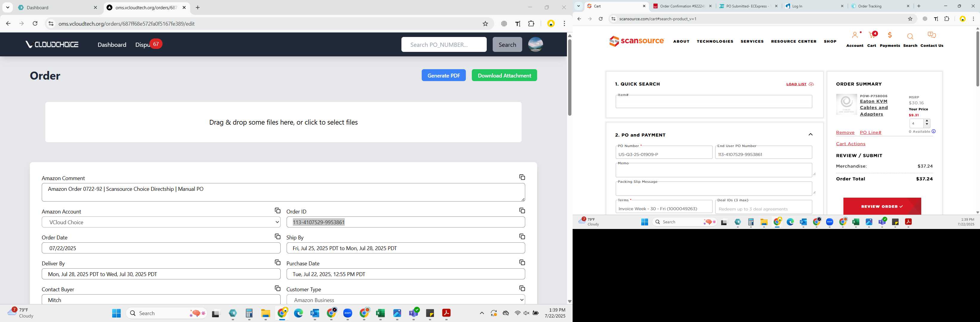Click the Generate PDF button
980x322 pixels.
pos(443,75)
